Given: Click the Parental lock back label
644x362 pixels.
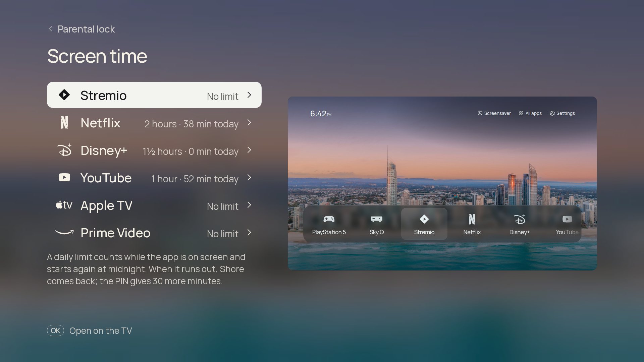Looking at the screenshot, I should 86,29.
